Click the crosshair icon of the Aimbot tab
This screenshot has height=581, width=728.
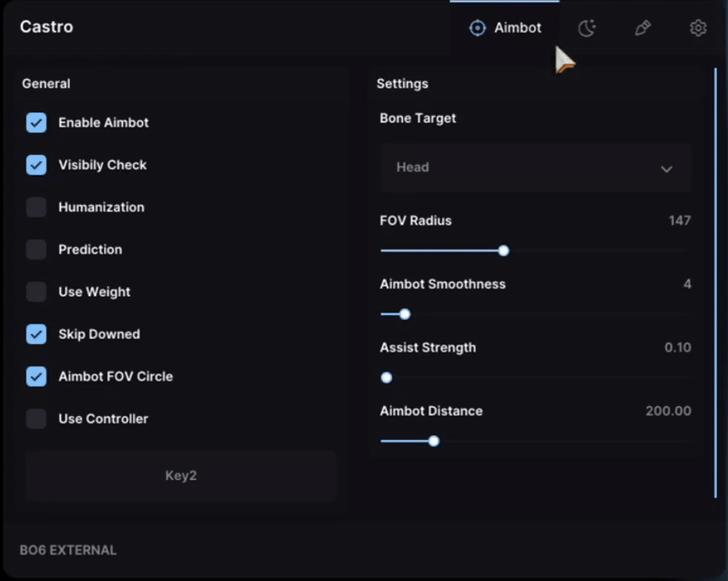point(477,28)
